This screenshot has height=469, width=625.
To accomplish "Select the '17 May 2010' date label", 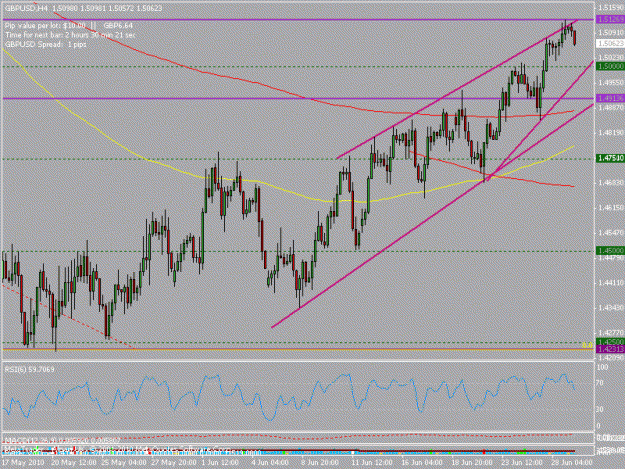I will pyautogui.click(x=21, y=463).
